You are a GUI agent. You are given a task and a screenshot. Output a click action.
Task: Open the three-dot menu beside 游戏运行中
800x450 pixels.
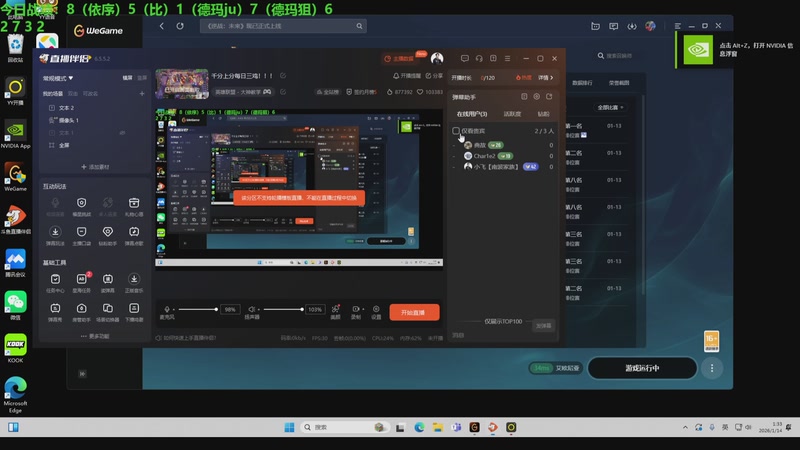712,368
